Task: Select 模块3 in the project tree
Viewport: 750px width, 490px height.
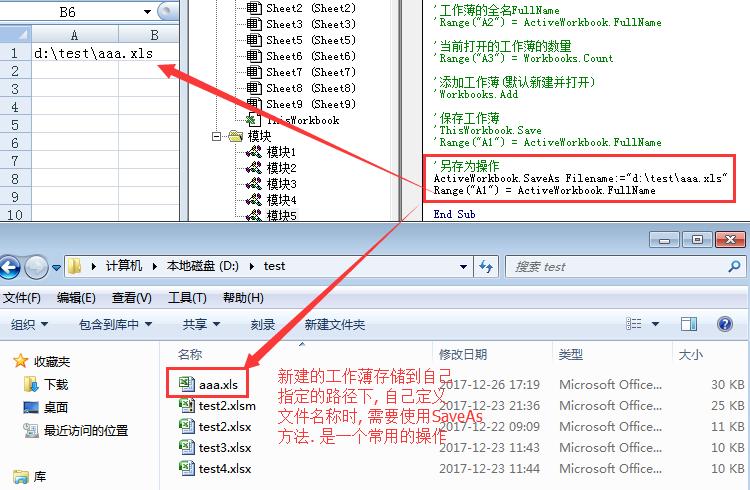Action: [x=281, y=184]
